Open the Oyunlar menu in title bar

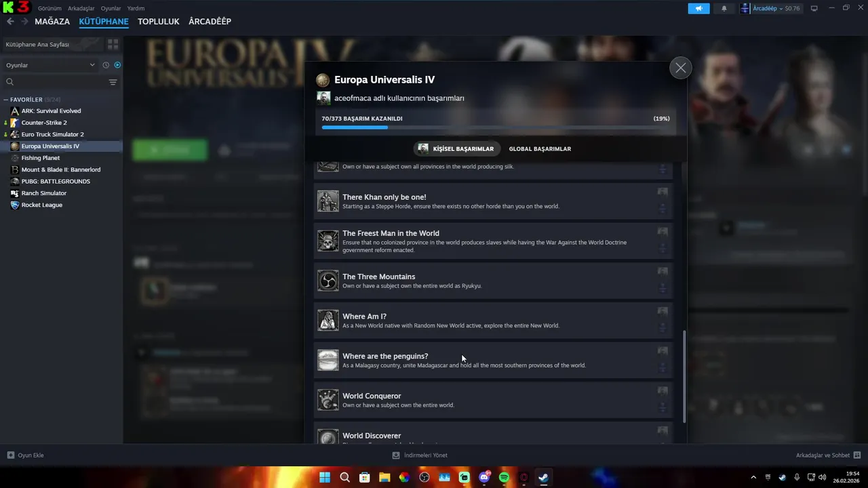[111, 8]
